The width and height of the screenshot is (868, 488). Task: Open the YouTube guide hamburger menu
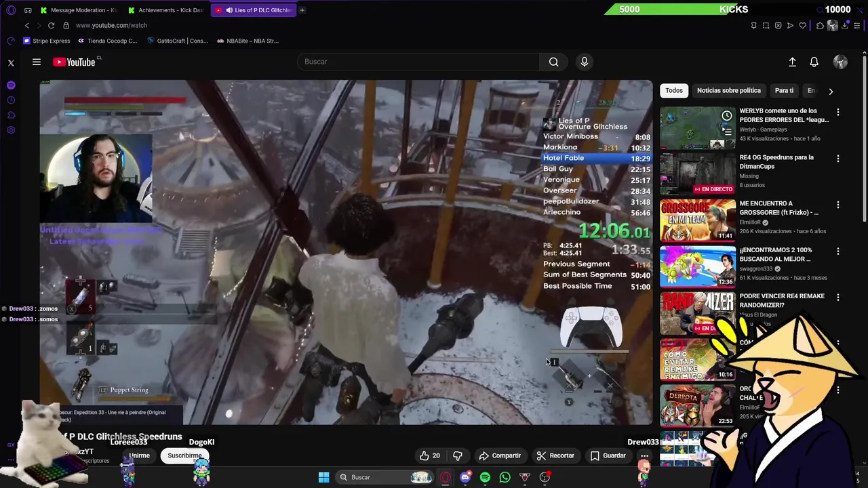(x=37, y=62)
